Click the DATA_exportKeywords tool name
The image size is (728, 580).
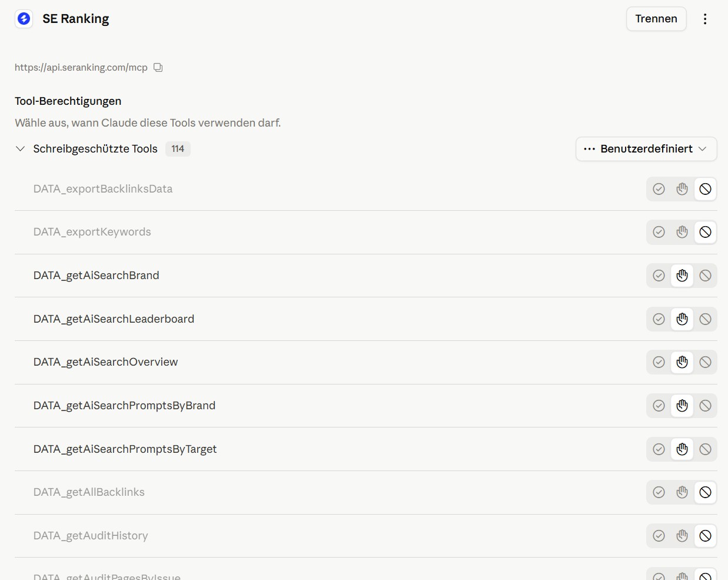pos(92,232)
